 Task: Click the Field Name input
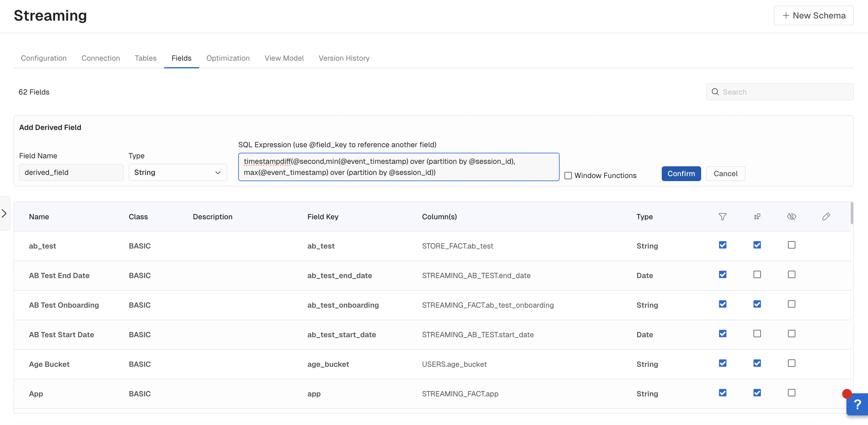coord(71,172)
